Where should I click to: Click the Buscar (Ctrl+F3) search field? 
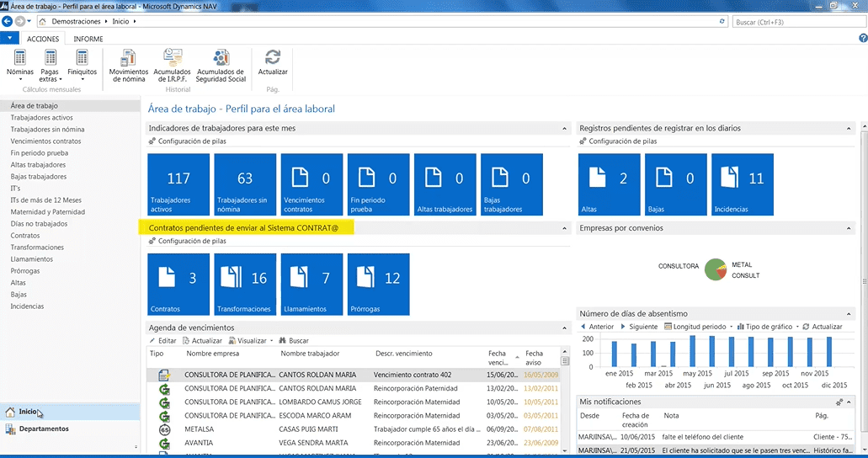click(799, 22)
